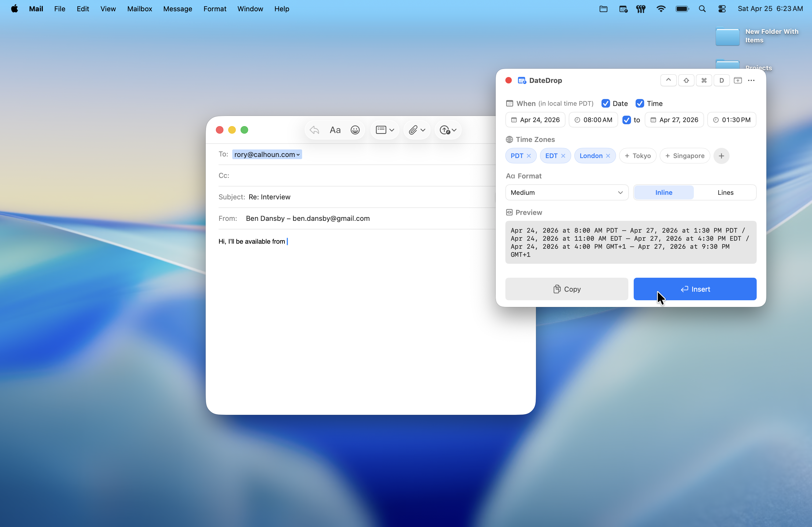Open the recipient dropdown next to rory@calhoun.com
Screen dimensions: 812x527
[x=297, y=154]
